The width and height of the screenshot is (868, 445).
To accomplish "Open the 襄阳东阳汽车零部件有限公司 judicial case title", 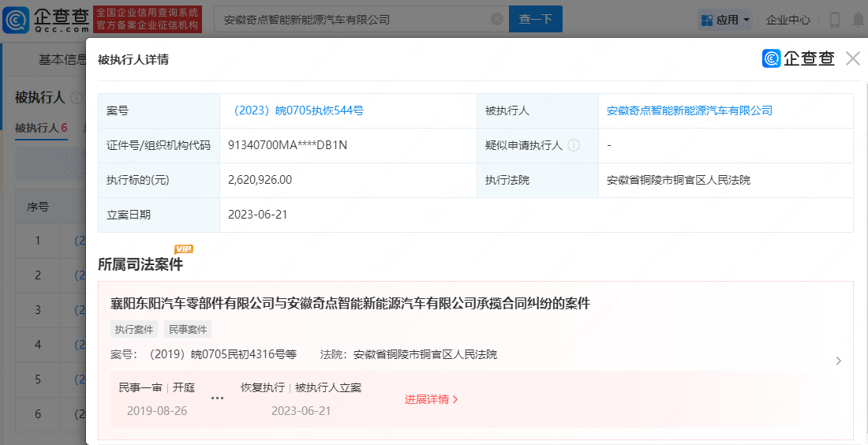I will [x=350, y=303].
